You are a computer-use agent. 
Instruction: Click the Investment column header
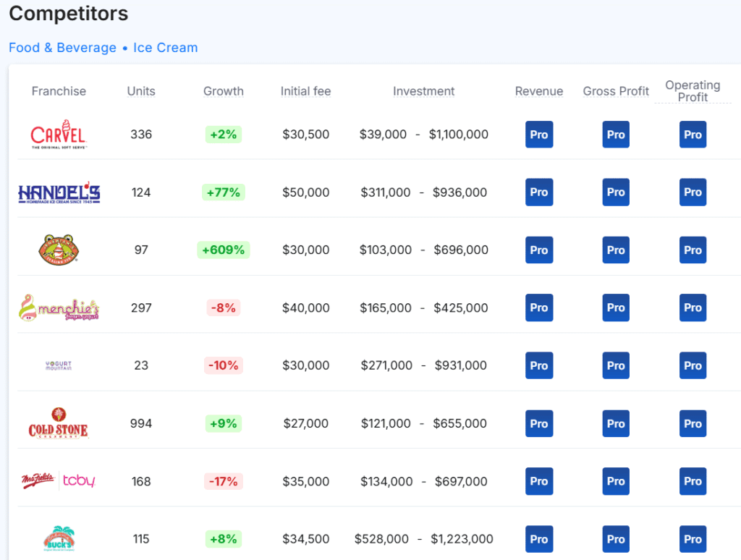click(x=424, y=90)
